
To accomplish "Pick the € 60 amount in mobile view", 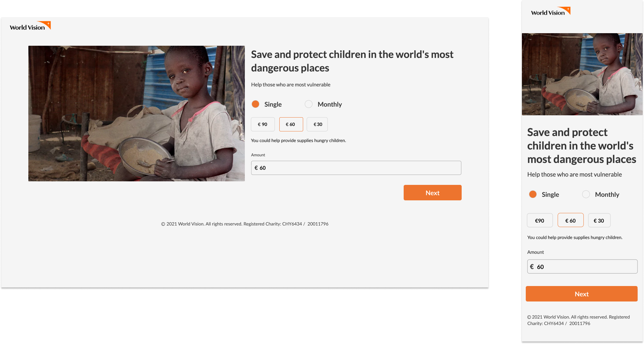I will (571, 220).
